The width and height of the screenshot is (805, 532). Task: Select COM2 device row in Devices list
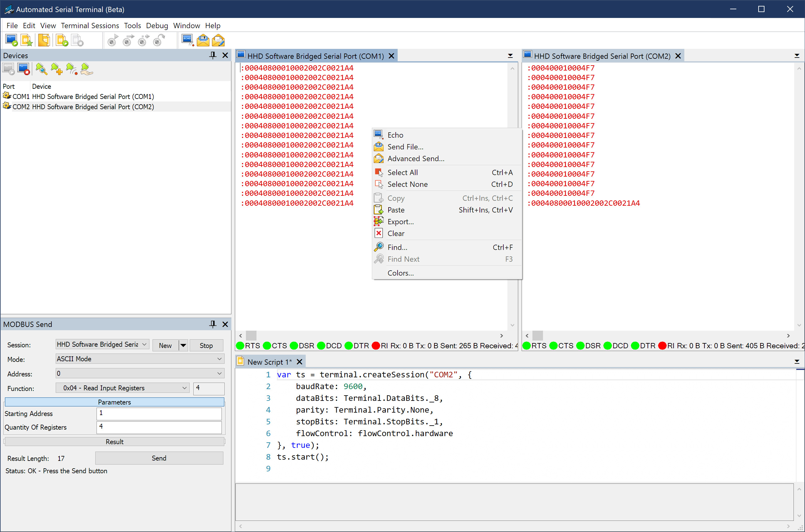[116, 106]
